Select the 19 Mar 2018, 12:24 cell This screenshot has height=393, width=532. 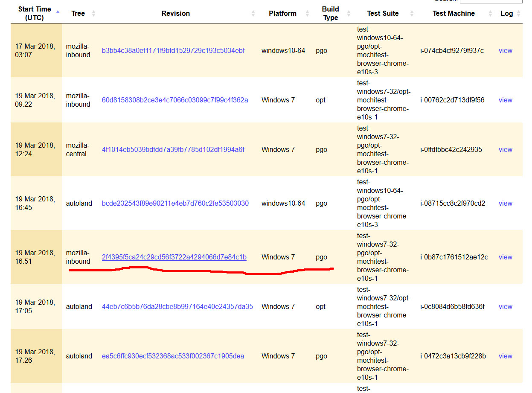(x=36, y=149)
